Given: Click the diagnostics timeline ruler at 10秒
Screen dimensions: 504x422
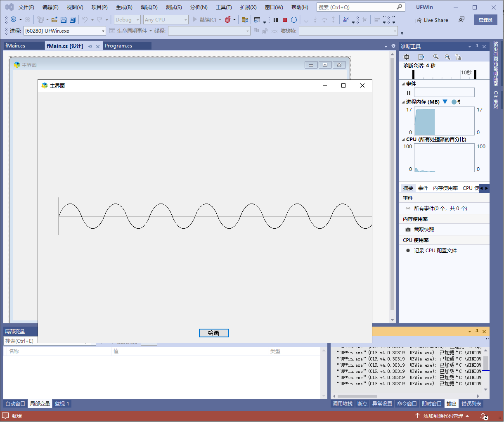Looking at the screenshot, I should (x=466, y=73).
